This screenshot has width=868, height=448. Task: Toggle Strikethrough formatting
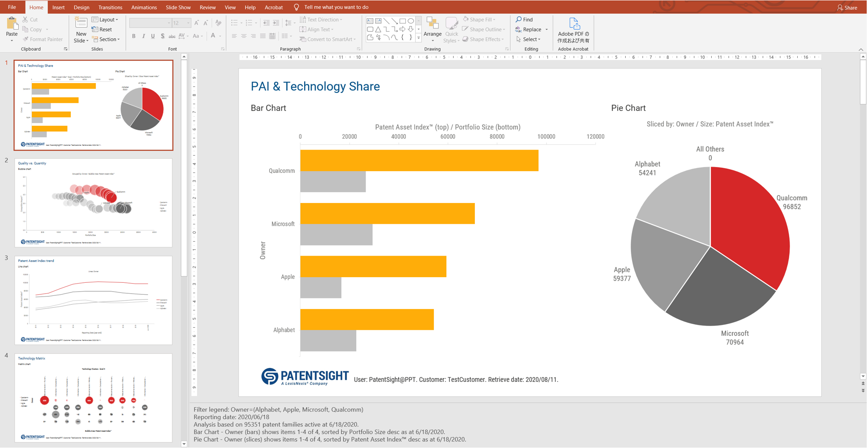(x=172, y=36)
